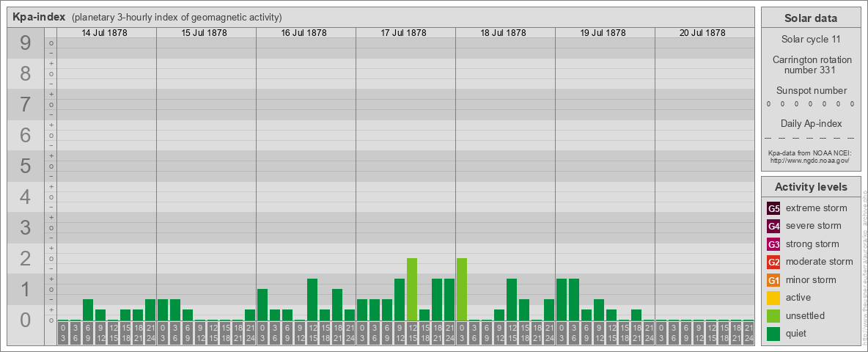Screen dimensions: 868x352
Task: Select the dark green quiet swatch
Action: 773,334
